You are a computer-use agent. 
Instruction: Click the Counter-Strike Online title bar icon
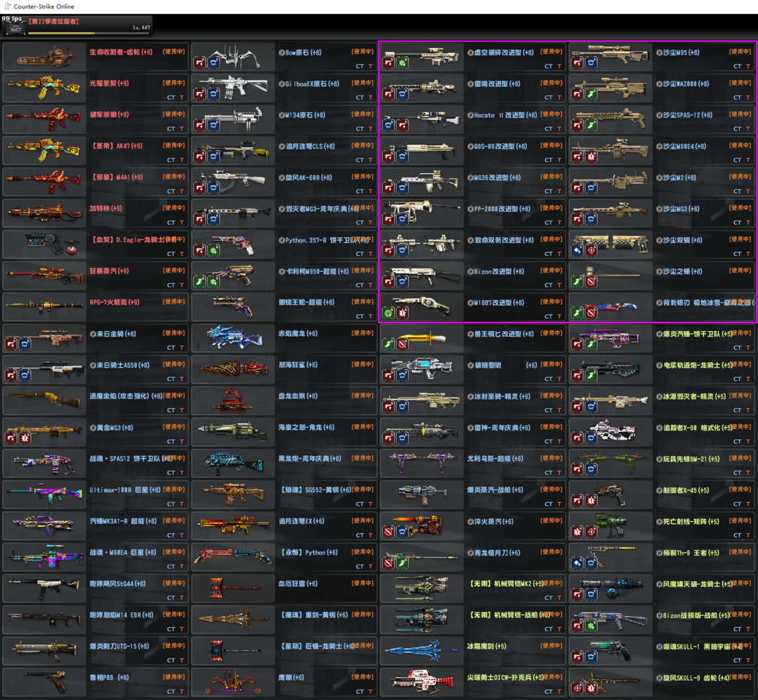[7, 6]
